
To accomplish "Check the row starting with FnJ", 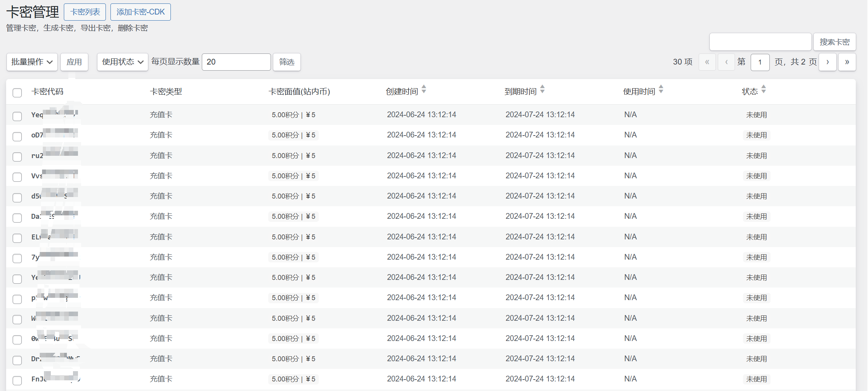I will 17,380.
